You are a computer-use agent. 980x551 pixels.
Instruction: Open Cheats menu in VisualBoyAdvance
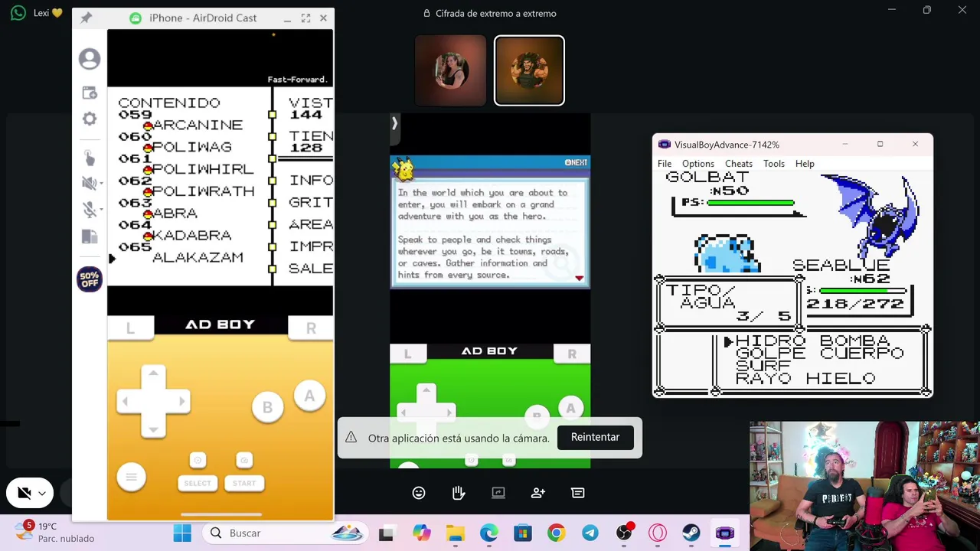pos(739,164)
